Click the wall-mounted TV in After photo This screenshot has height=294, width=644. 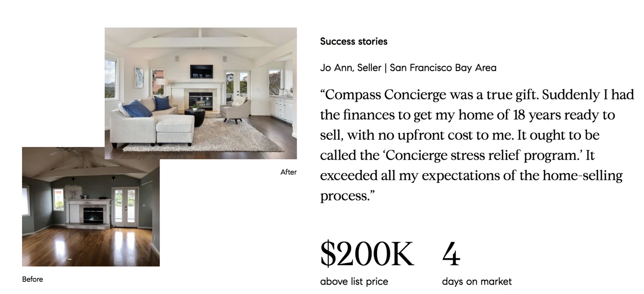click(x=201, y=71)
